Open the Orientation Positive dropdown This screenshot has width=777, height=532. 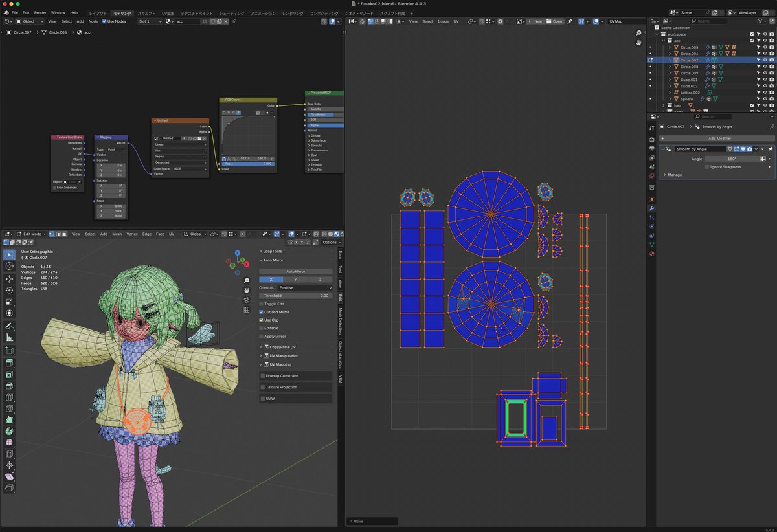click(x=305, y=287)
